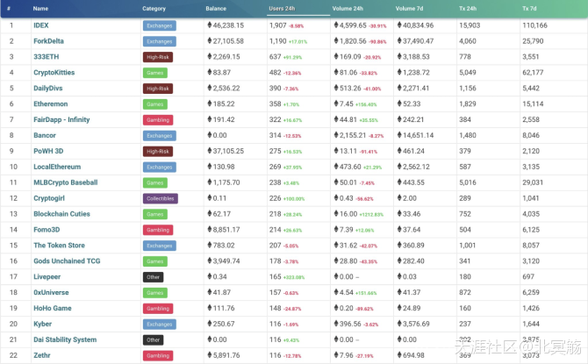Click Gambling tag in Zethr row
The width and height of the screenshot is (588, 364).
[x=158, y=356]
